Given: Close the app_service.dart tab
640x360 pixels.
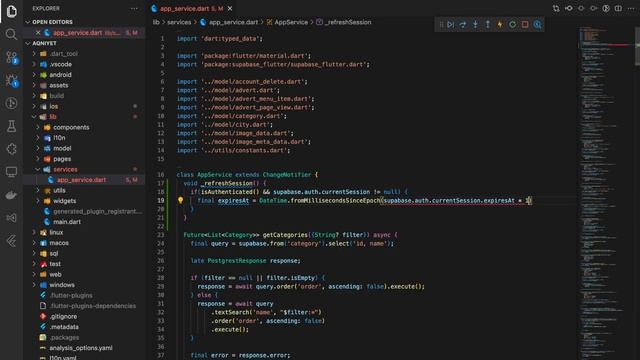Looking at the screenshot, I should click(230, 8).
